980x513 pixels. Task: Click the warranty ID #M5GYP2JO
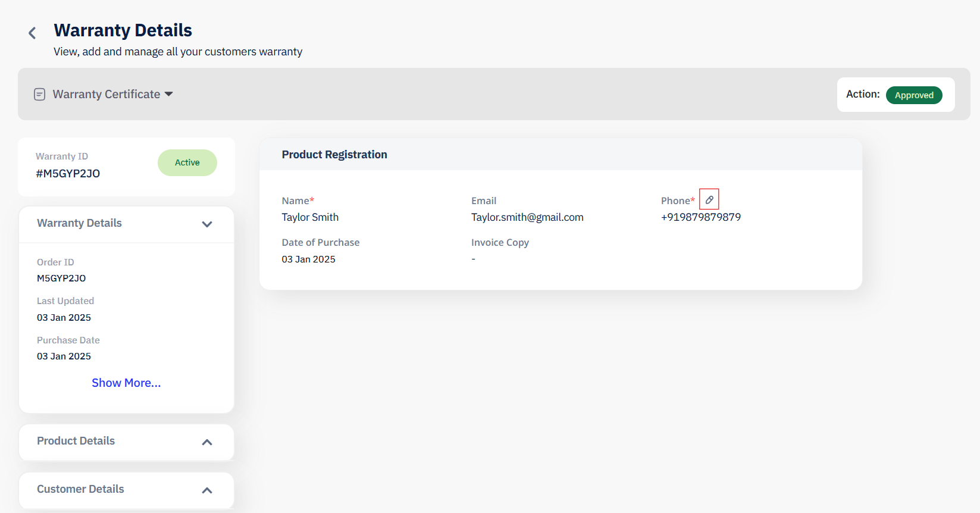tap(68, 174)
